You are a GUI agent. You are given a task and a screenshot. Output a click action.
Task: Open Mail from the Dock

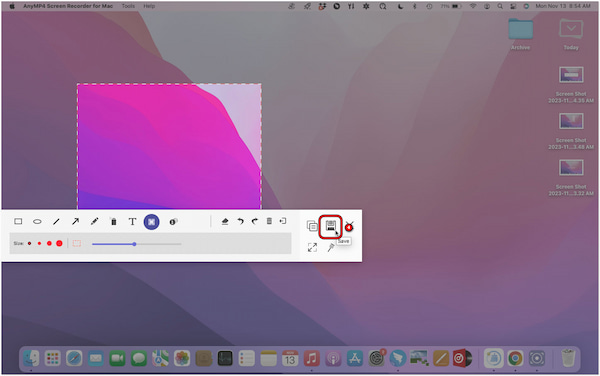(96, 358)
